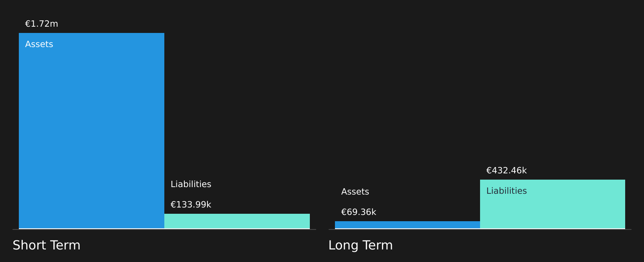This screenshot has height=262, width=644.
Task: Click the Assets label above the €69.36k value
Action: 355,192
